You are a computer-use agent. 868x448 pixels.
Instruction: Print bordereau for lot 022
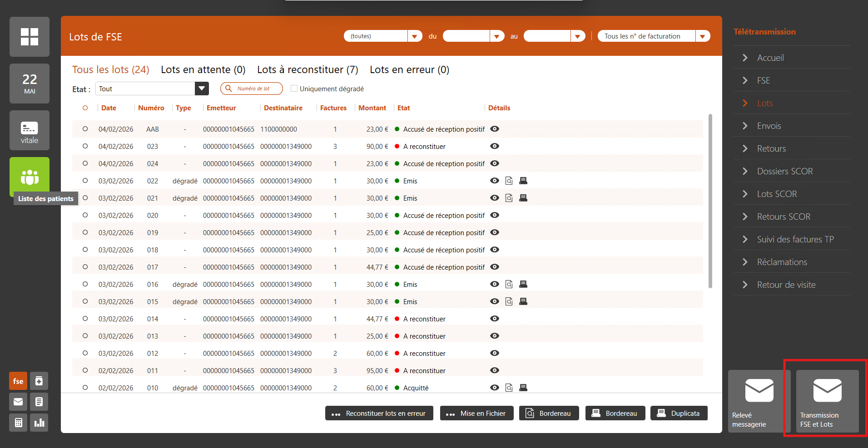coord(523,181)
